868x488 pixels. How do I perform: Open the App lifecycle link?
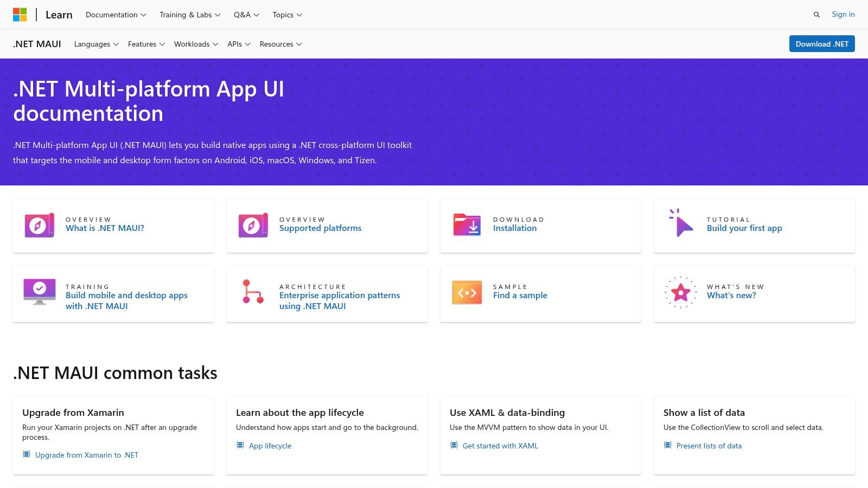[x=270, y=446]
